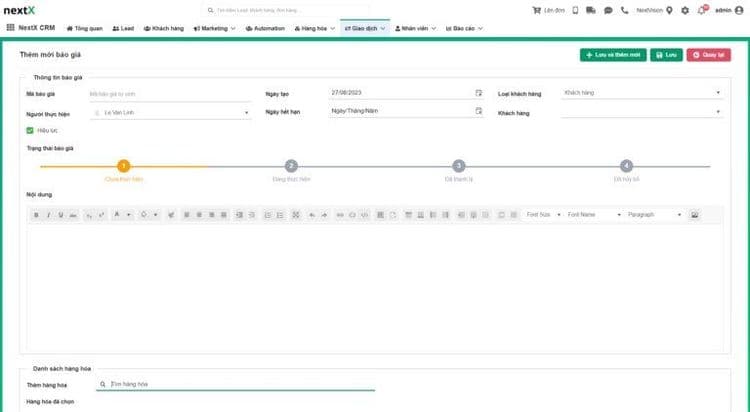
Task: Open the Loại khách hàng dropdown
Action: pos(640,93)
